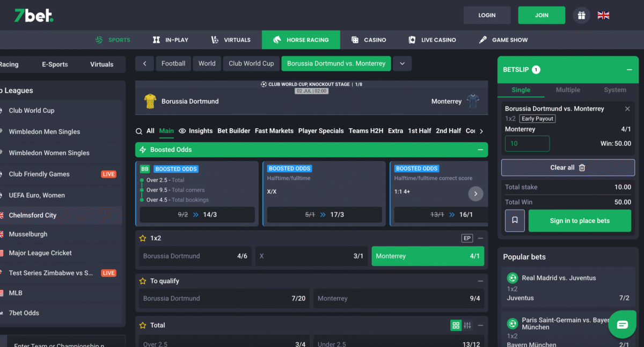Click the Borussia Dortmund yellow jersey

150,101
